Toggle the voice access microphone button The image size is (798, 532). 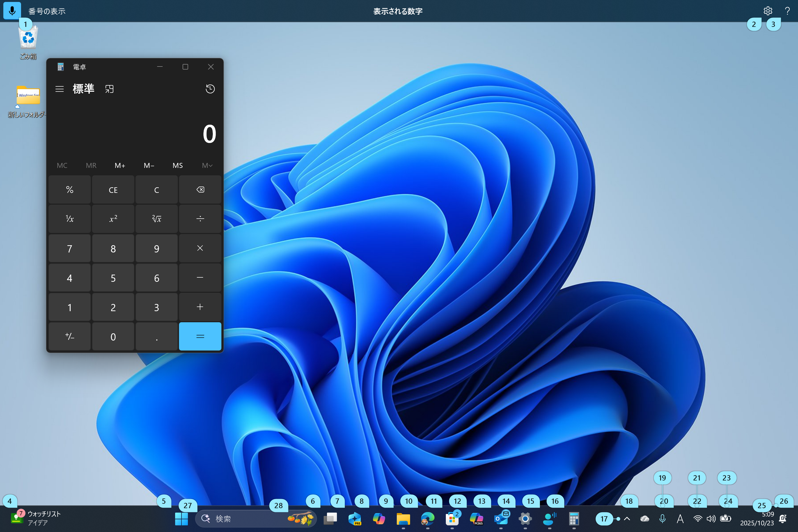click(12, 11)
